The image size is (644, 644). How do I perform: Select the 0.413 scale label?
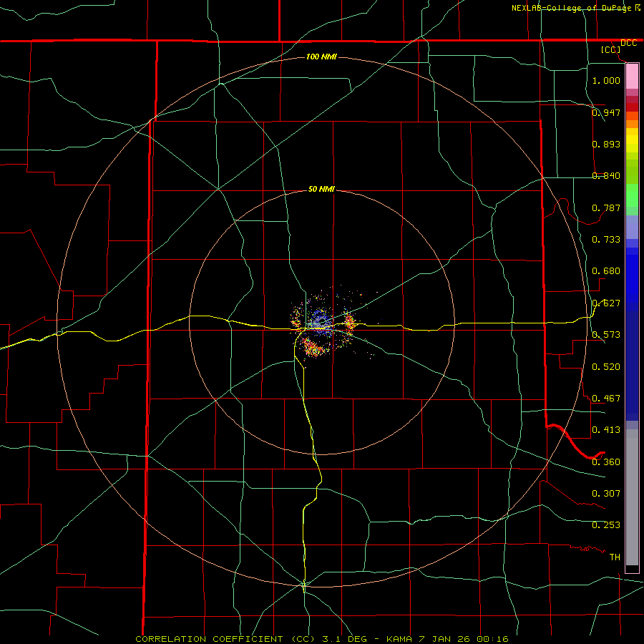pyautogui.click(x=606, y=429)
